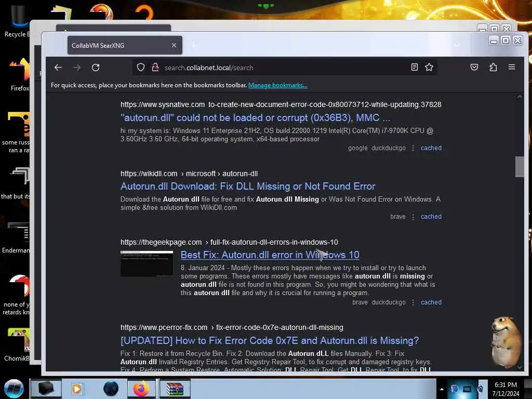Screen dimensions: 532x399
Task: Open cached version of wikidll result
Action: click(x=431, y=217)
